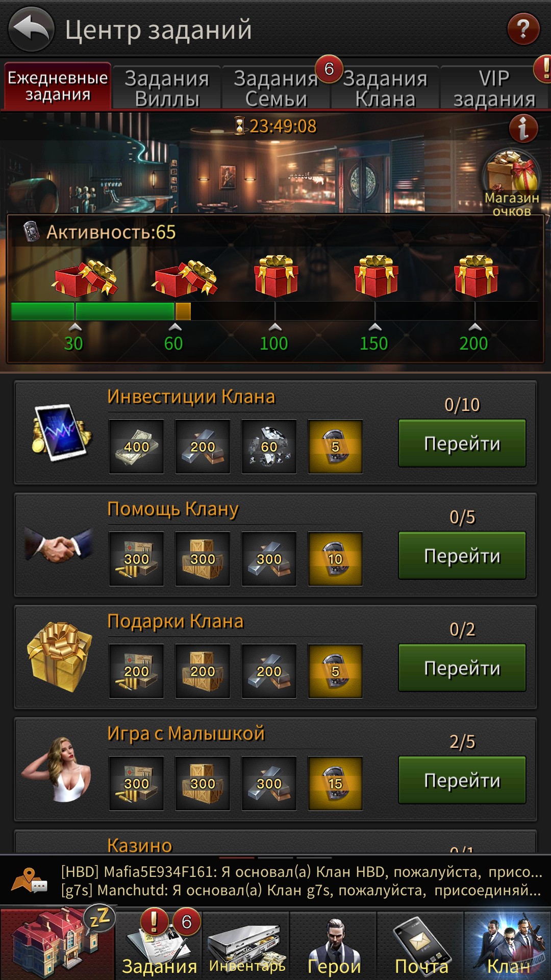551x980 pixels.
Task: Open the question mark help icon
Action: (x=523, y=29)
